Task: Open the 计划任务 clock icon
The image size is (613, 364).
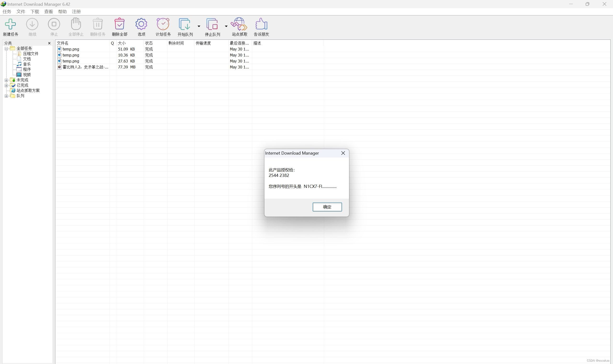Action: [x=163, y=24]
